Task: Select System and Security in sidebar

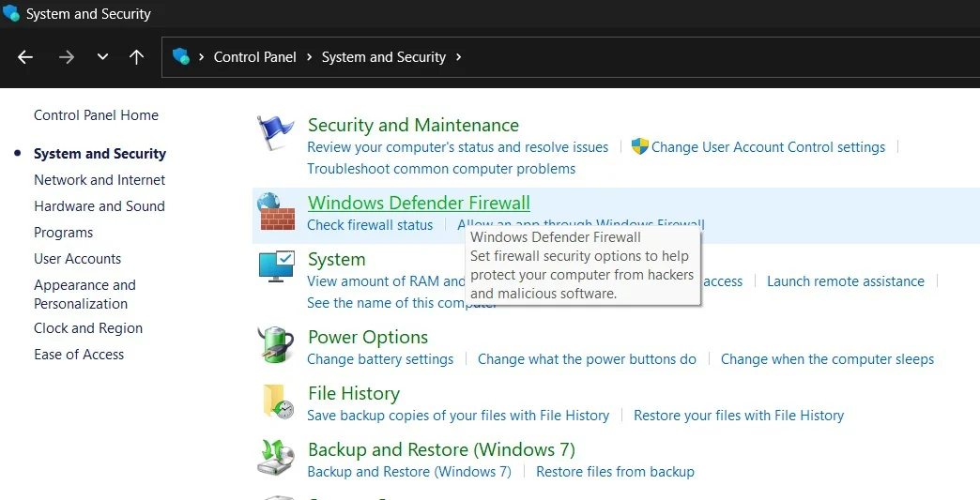Action: click(x=100, y=154)
